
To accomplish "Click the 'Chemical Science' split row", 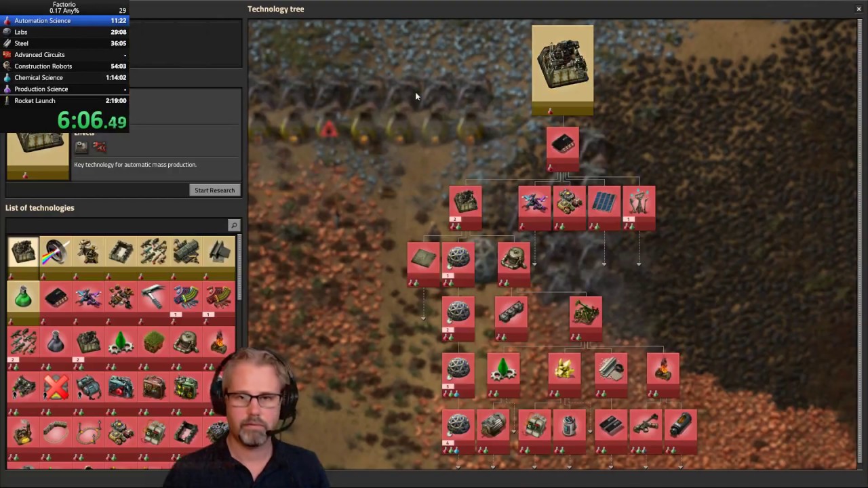I will point(64,77).
